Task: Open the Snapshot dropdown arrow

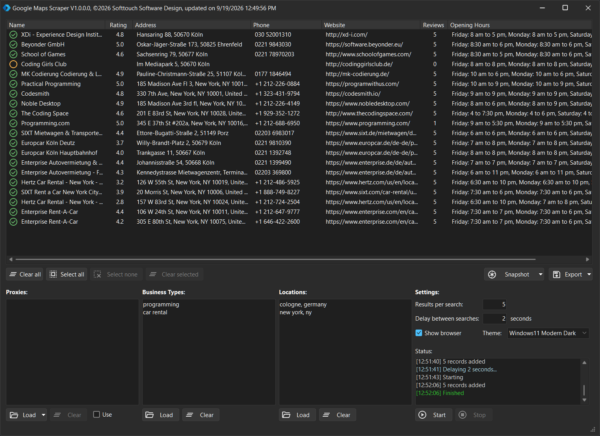Action: (x=541, y=274)
